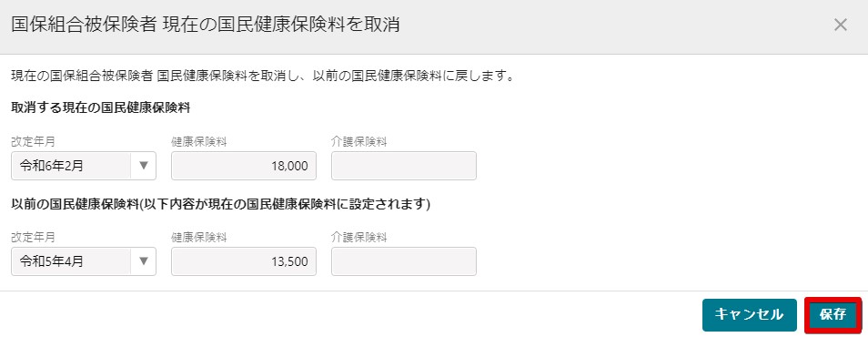Open the combo box showing 令和5年4月

[x=84, y=261]
